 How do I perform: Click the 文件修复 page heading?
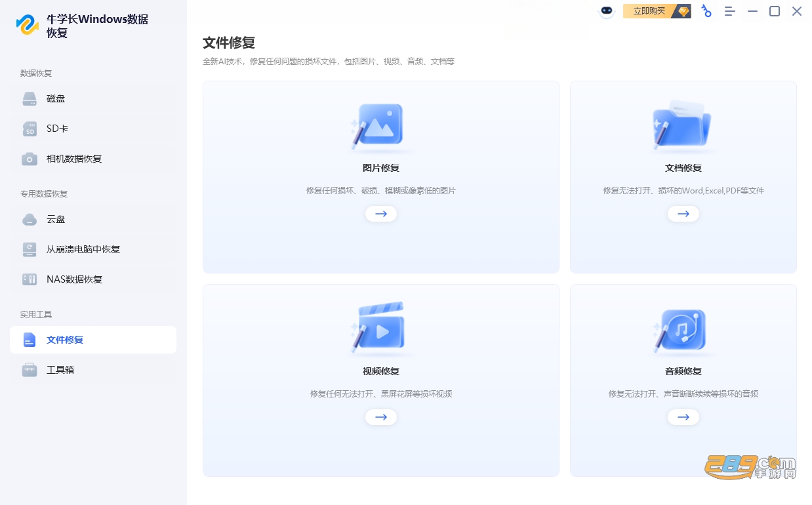click(x=229, y=43)
